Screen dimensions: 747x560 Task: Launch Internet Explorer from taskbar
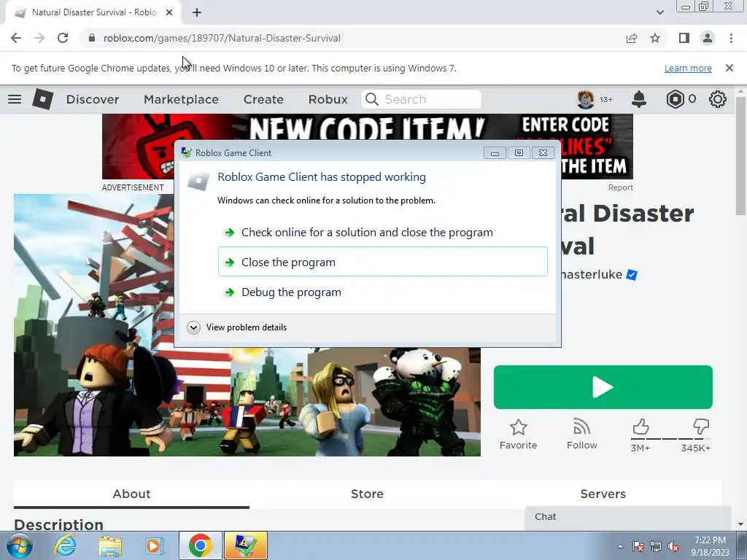[65, 545]
